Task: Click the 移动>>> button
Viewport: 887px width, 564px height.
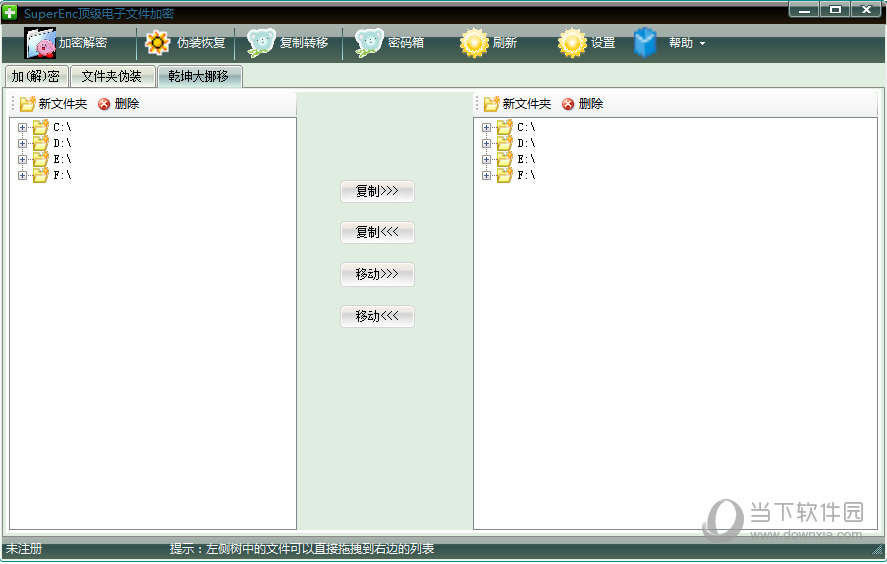Action: pos(377,274)
